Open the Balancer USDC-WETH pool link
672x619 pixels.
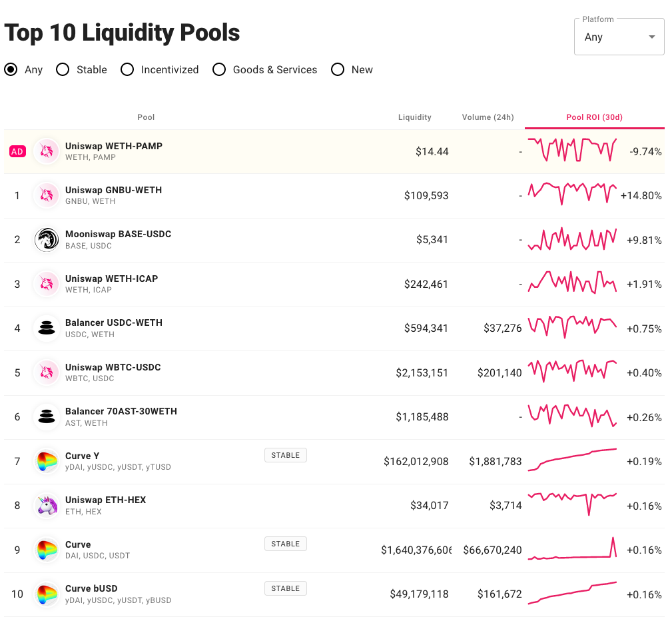tap(114, 322)
